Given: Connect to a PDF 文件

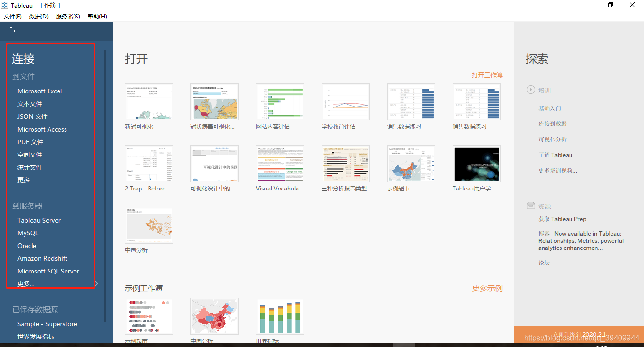Looking at the screenshot, I should tap(30, 142).
